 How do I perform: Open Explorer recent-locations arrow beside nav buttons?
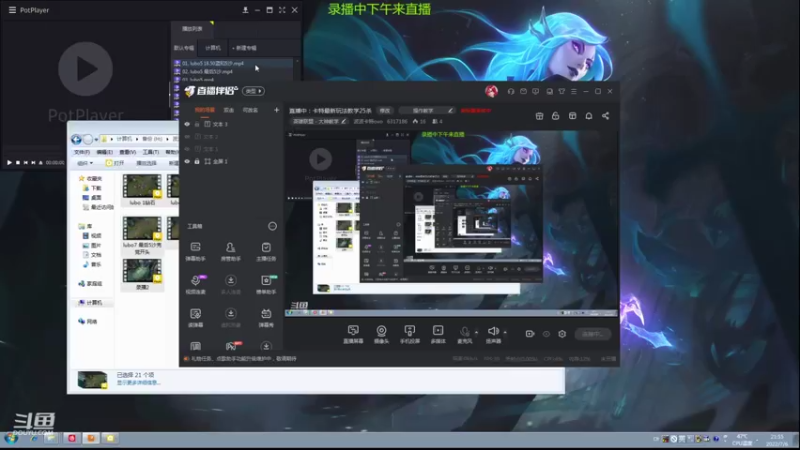pos(96,139)
